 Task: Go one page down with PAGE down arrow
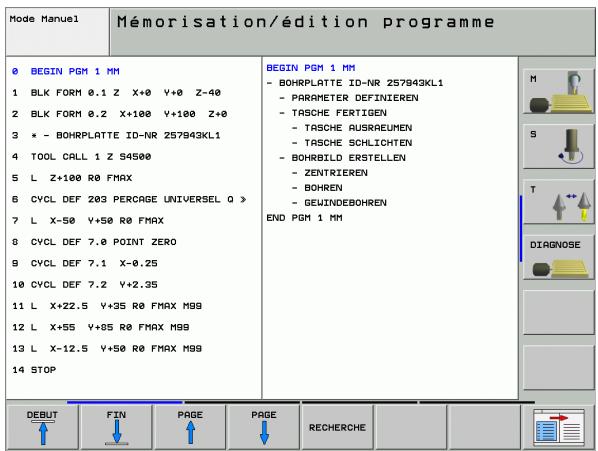[x=264, y=427]
